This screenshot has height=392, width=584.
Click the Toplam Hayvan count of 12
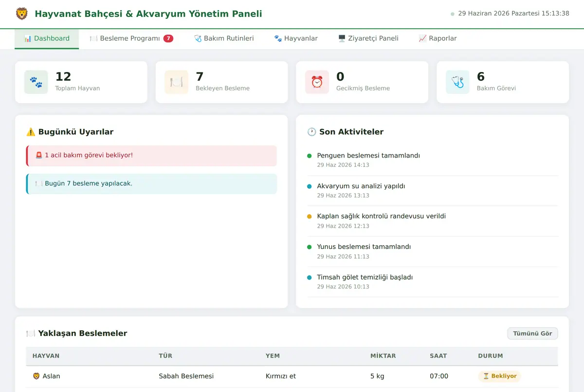63,76
